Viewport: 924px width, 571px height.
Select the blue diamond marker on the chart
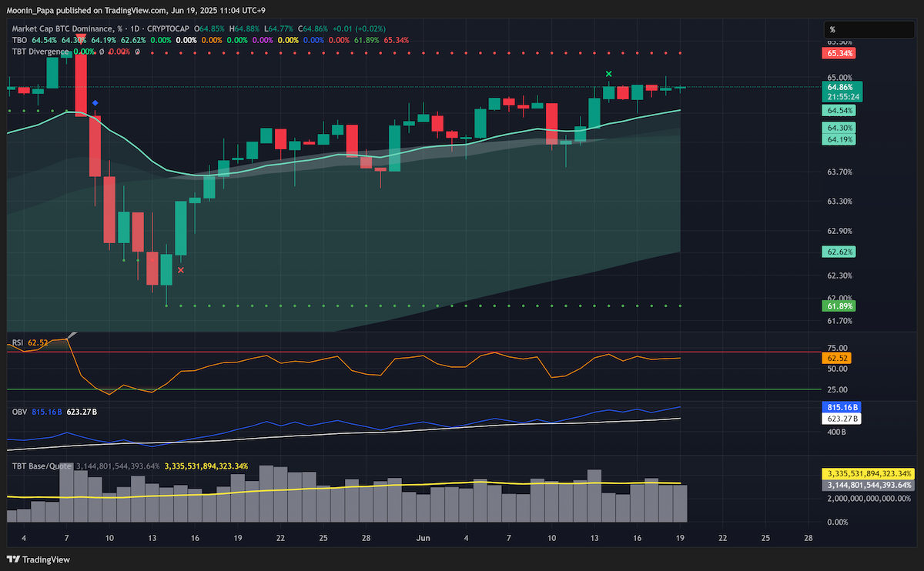95,102
